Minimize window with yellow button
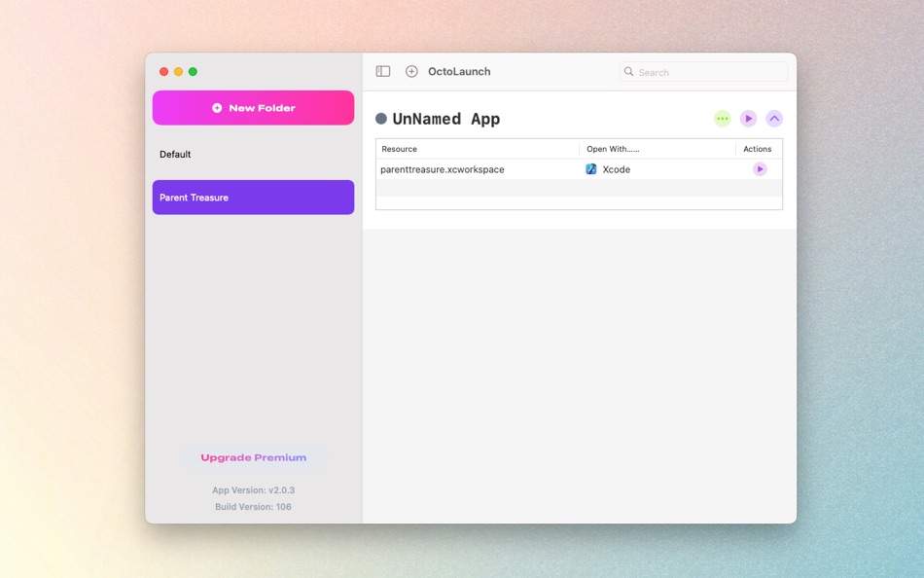 click(179, 71)
